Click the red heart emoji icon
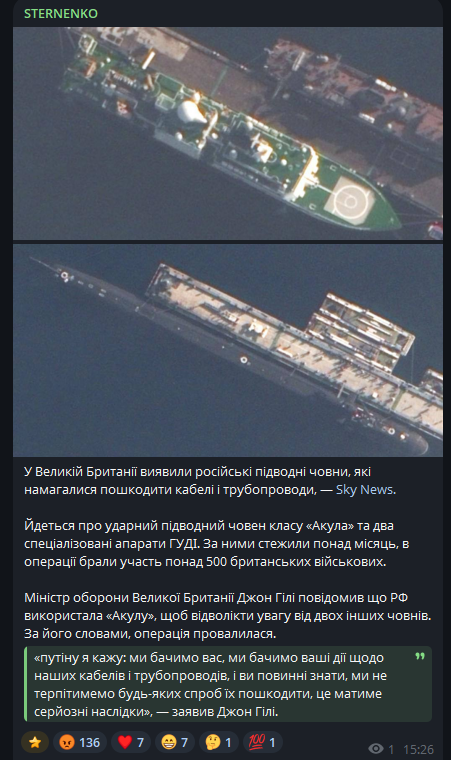The image size is (451, 760). (125, 742)
